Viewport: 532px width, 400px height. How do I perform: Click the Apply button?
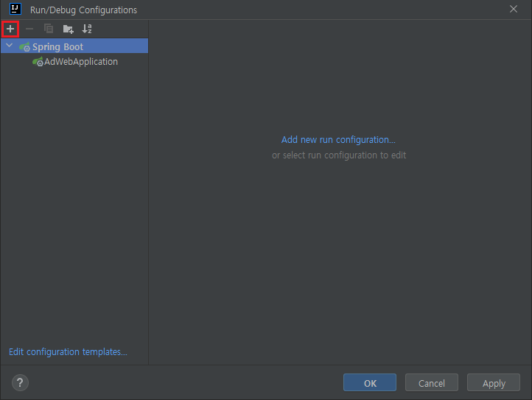[494, 383]
